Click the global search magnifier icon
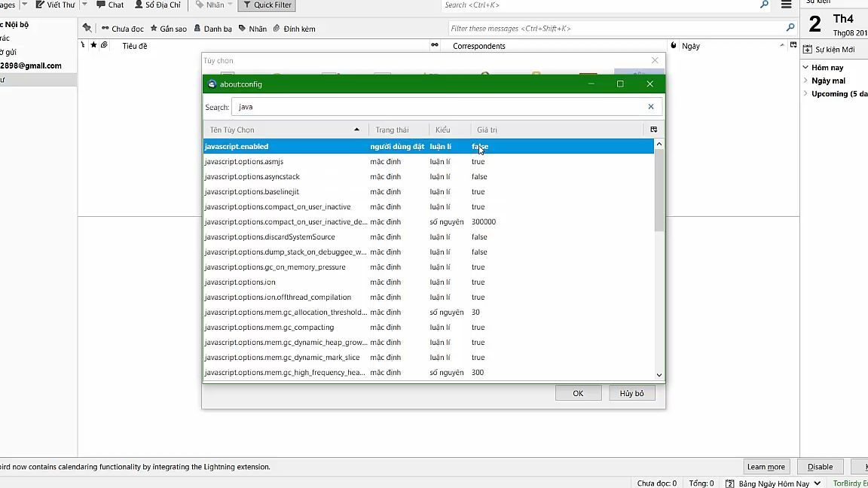 pos(765,5)
